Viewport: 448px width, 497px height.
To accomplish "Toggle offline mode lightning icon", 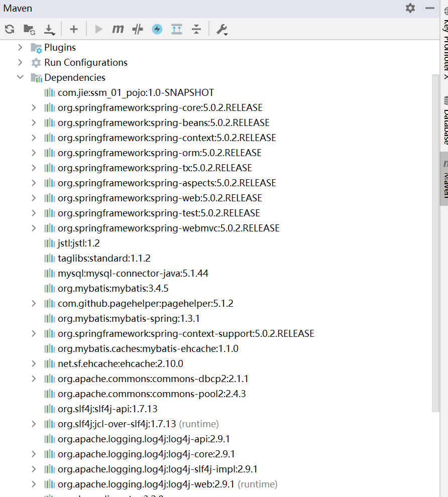I will click(157, 29).
